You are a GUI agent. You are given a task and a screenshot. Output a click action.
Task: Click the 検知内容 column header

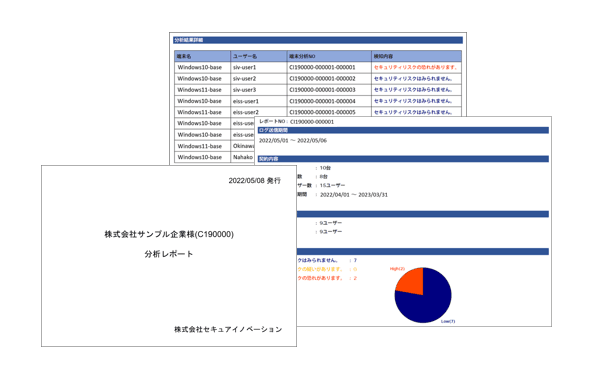click(416, 56)
